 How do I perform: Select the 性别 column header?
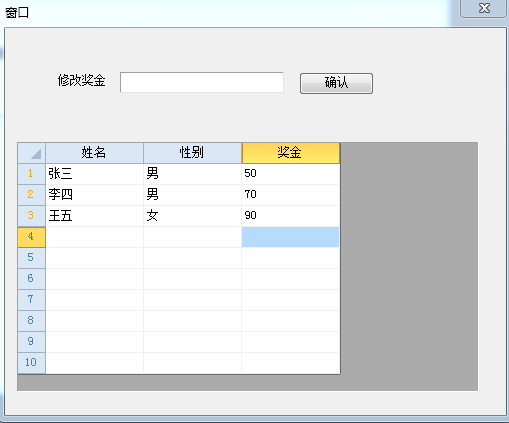tap(192, 153)
